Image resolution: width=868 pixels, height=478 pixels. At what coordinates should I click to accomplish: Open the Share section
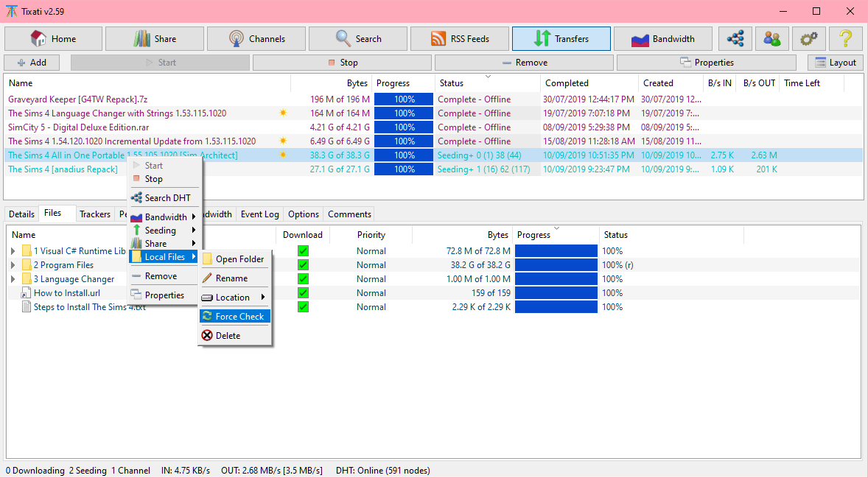[155, 39]
